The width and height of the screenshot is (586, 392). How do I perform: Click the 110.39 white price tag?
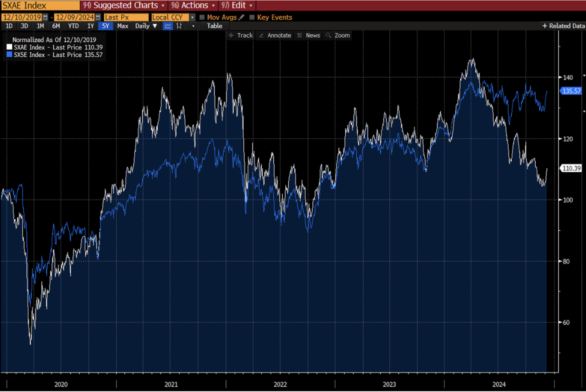pos(571,168)
